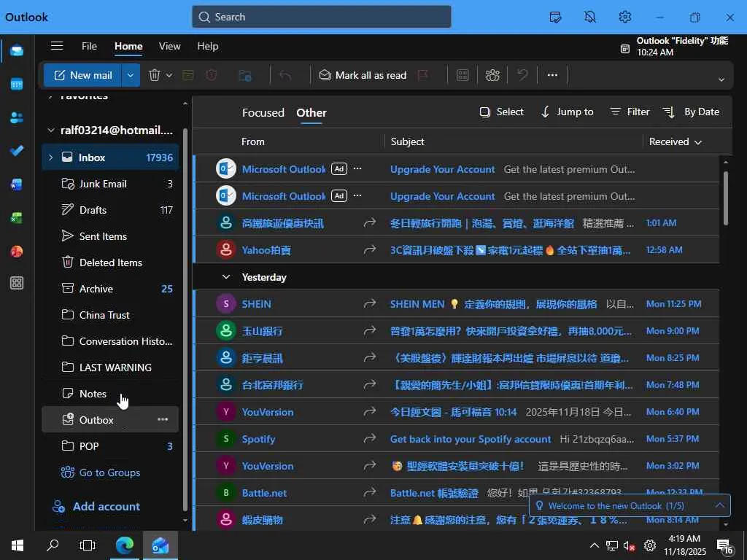
Task: Launch PowerPoint from the left rail
Action: click(17, 251)
